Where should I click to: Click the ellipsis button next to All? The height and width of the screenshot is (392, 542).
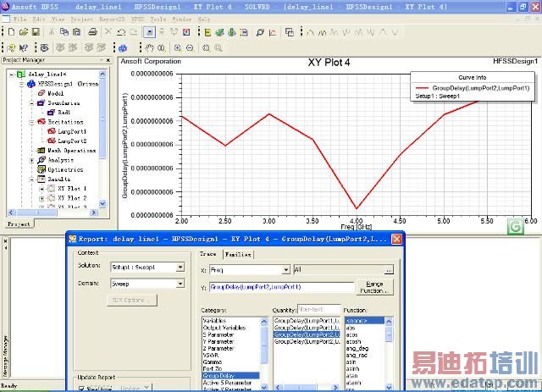point(389,270)
